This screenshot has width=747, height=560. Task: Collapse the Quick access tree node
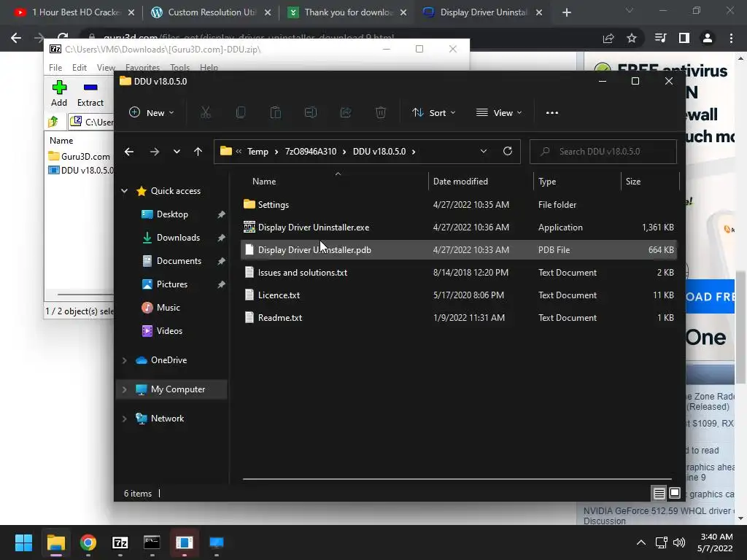tap(124, 191)
